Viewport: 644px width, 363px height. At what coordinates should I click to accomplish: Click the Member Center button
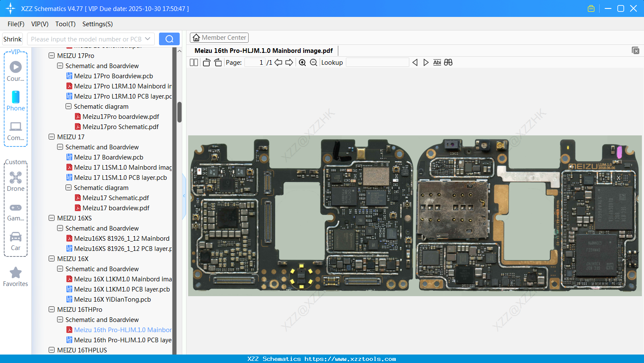(219, 38)
